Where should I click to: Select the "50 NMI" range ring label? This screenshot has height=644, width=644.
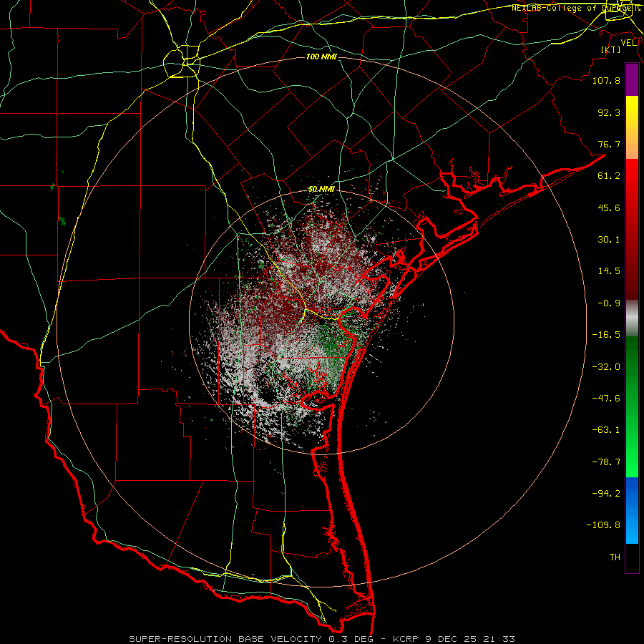pos(321,190)
